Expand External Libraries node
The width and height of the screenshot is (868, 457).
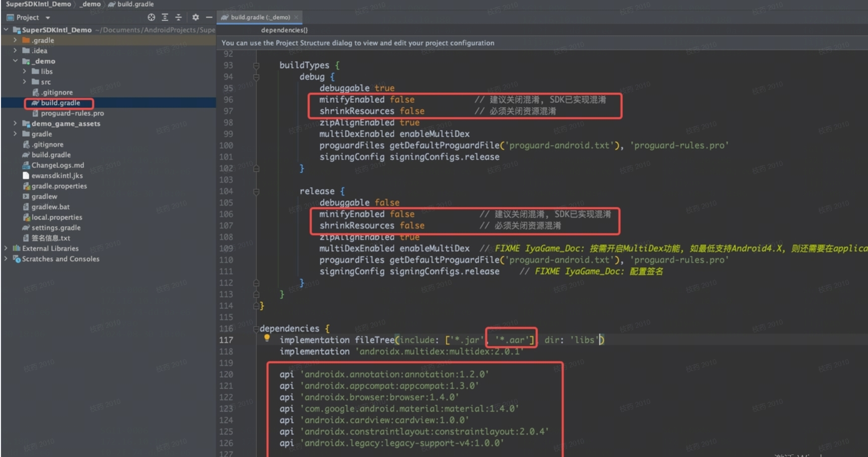(x=6, y=248)
